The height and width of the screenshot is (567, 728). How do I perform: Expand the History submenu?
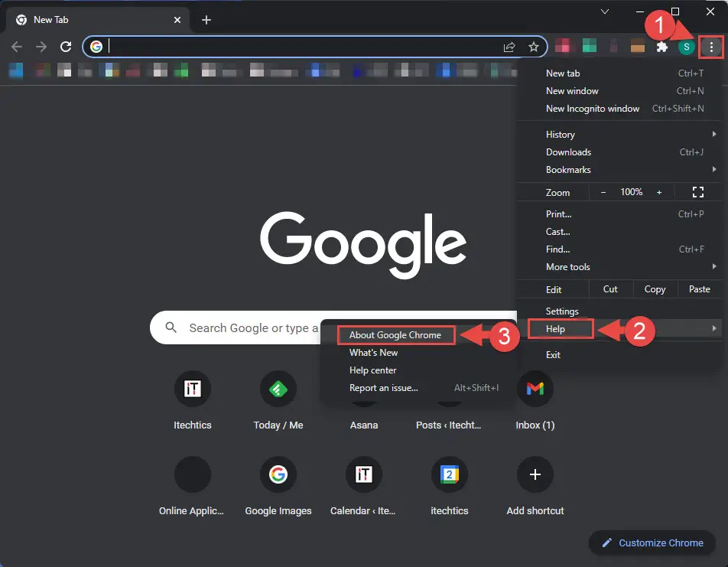click(x=620, y=135)
